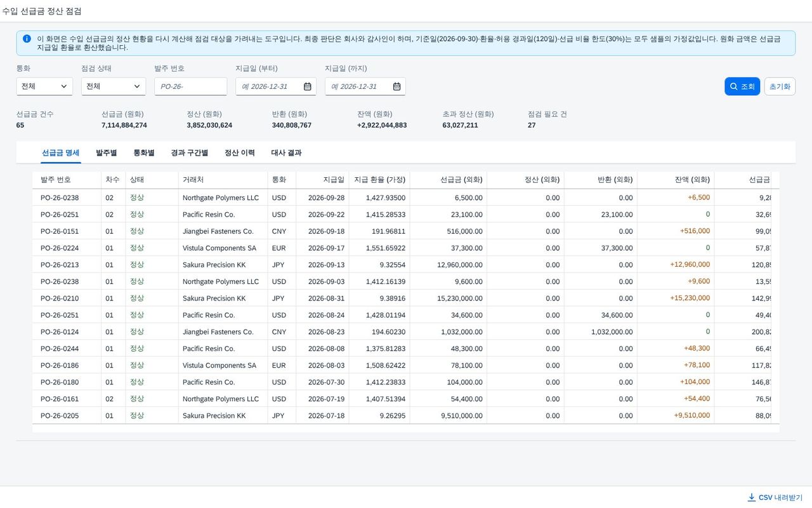The height and width of the screenshot is (508, 812).
Task: Click the exchange rate 1,551.65922
Action: click(x=386, y=248)
